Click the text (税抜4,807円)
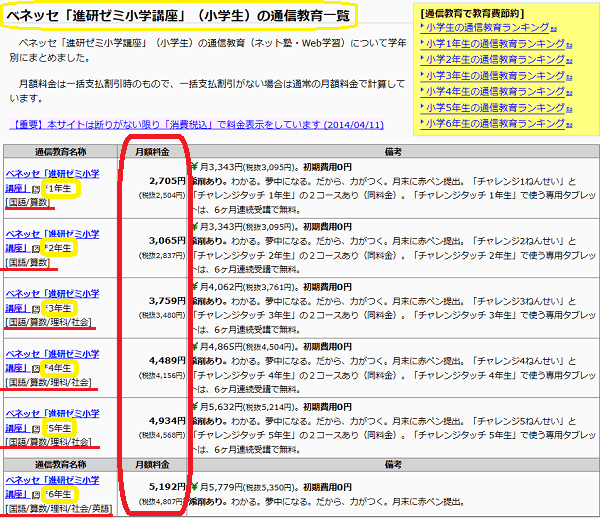 coord(162,502)
